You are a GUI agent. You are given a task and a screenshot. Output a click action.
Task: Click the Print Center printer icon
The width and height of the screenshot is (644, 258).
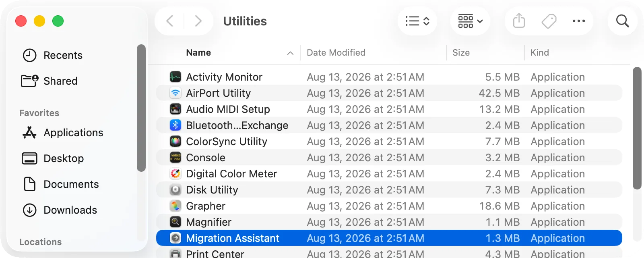tap(175, 254)
